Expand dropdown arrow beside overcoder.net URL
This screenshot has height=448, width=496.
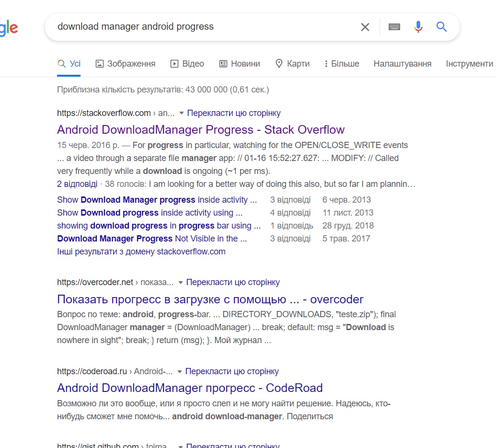(180, 282)
